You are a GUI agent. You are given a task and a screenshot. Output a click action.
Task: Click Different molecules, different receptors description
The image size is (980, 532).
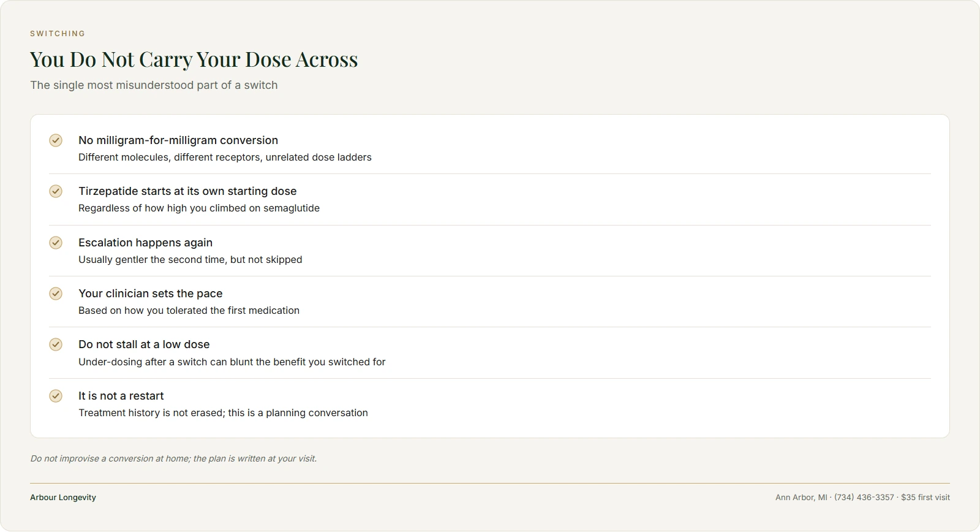(225, 158)
